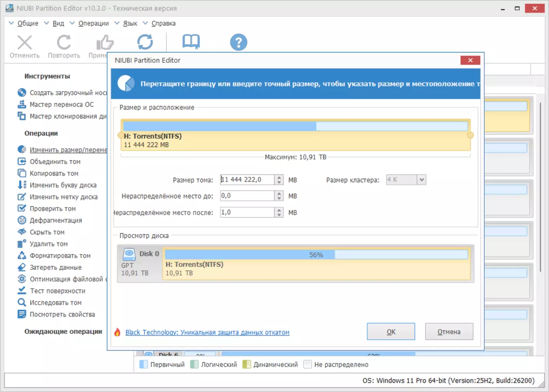The width and height of the screenshot is (549, 392).
Task: Choose Форматировать том operation
Action: click(60, 256)
